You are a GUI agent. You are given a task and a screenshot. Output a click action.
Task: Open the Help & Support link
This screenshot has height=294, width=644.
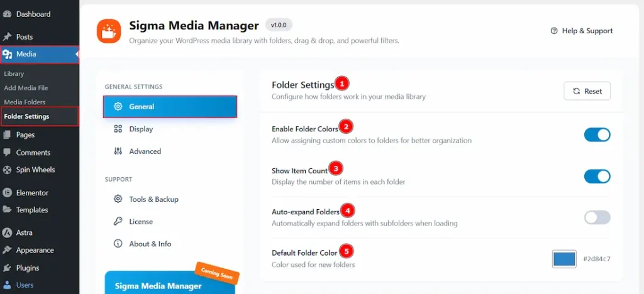(582, 31)
